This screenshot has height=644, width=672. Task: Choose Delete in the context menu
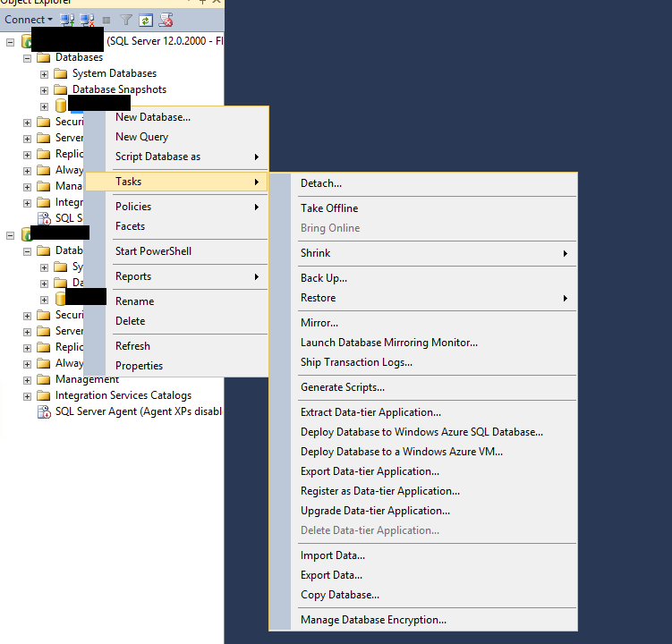[x=176, y=321]
